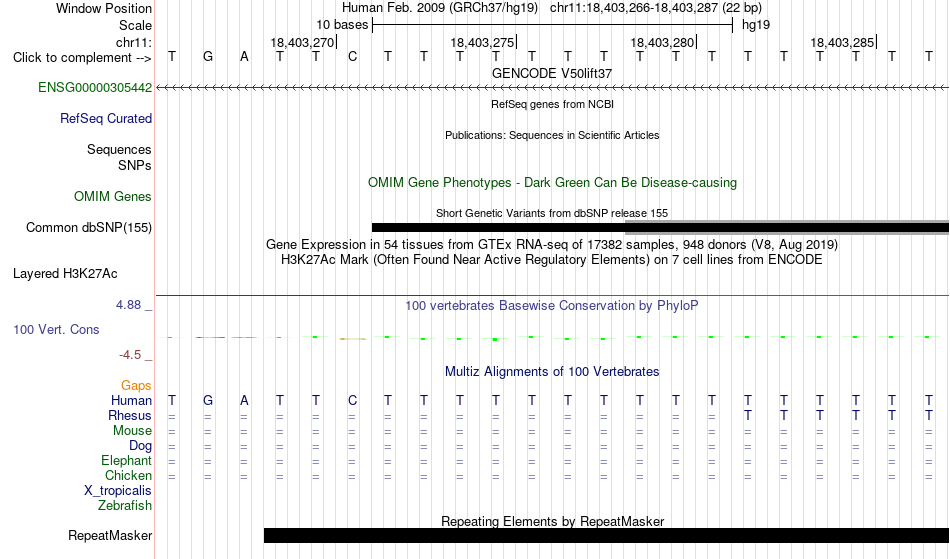Click the Scale label

tap(135, 25)
